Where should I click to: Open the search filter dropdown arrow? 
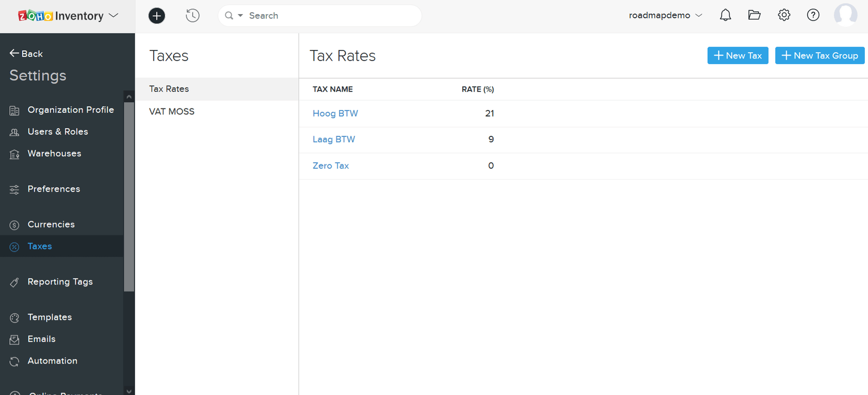pyautogui.click(x=240, y=16)
